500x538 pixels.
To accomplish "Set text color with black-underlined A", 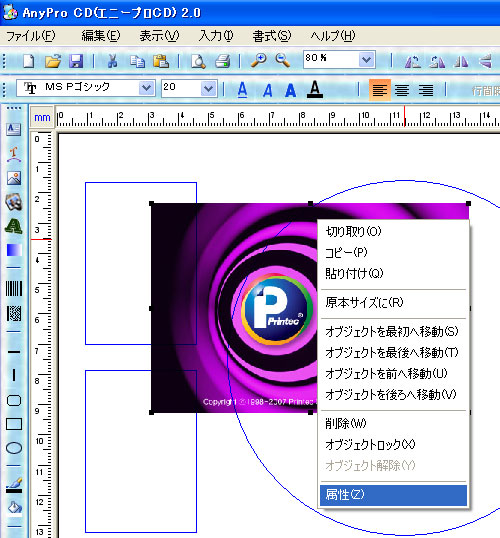I will (315, 90).
